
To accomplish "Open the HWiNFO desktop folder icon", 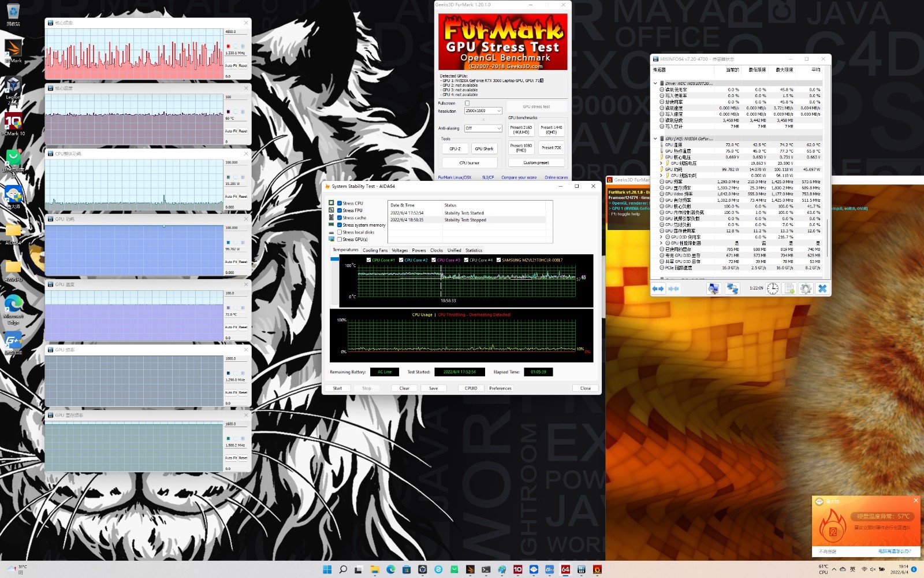I will coord(13,270).
